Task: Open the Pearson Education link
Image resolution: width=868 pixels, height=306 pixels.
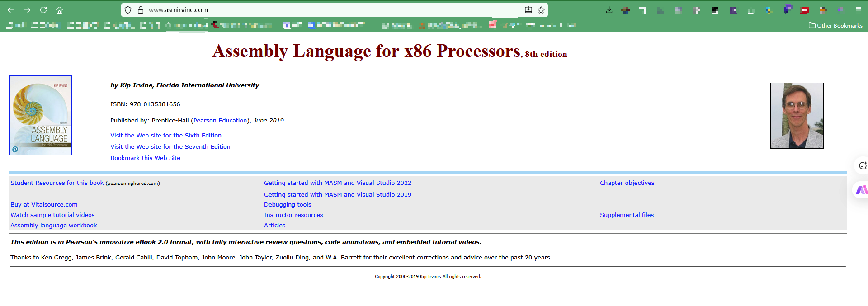Action: [220, 120]
